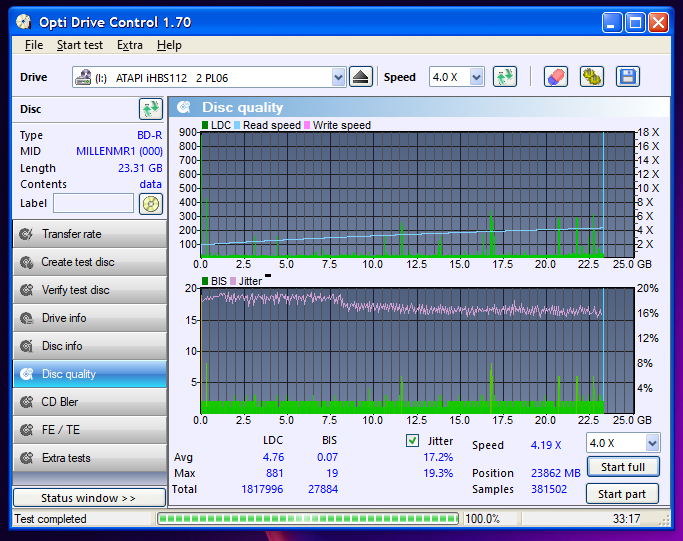The image size is (683, 541).
Task: Click the Samples value 381502
Action: coord(549,489)
